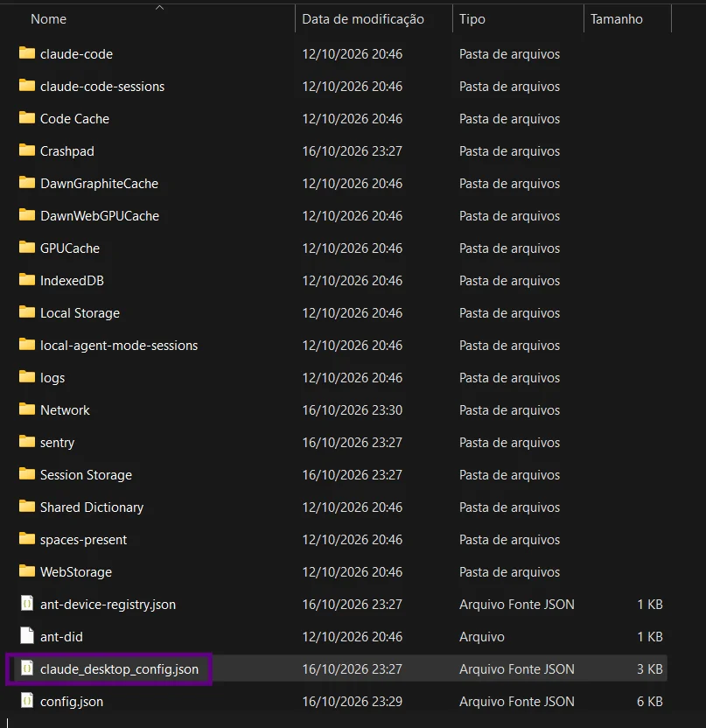Select the sentry folder name
Image resolution: width=706 pixels, height=728 pixels.
[57, 443]
